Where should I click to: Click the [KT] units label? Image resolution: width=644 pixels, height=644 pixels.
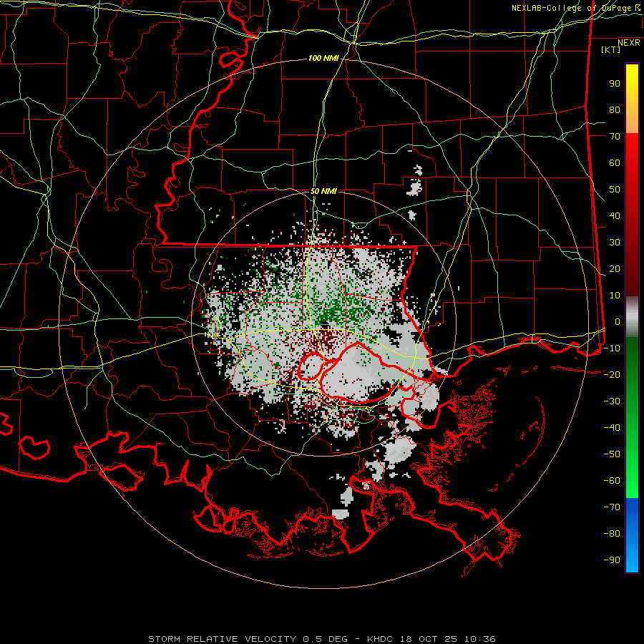click(x=611, y=49)
